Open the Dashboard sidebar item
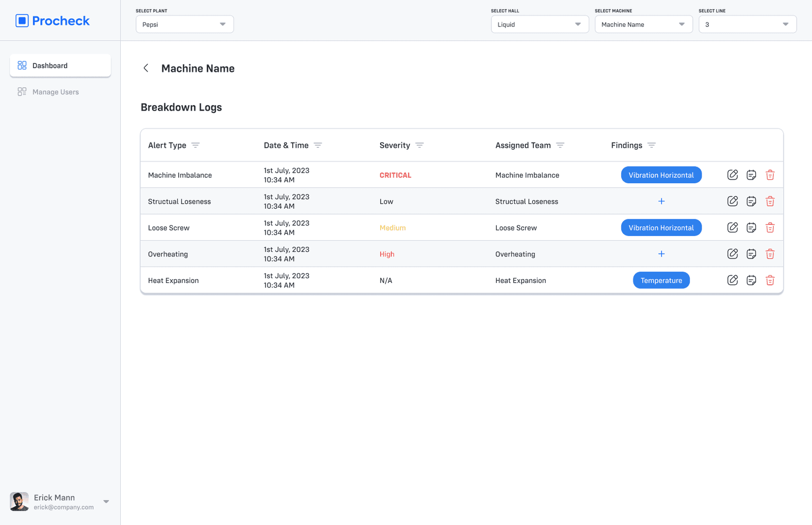This screenshot has width=812, height=525. pos(60,65)
